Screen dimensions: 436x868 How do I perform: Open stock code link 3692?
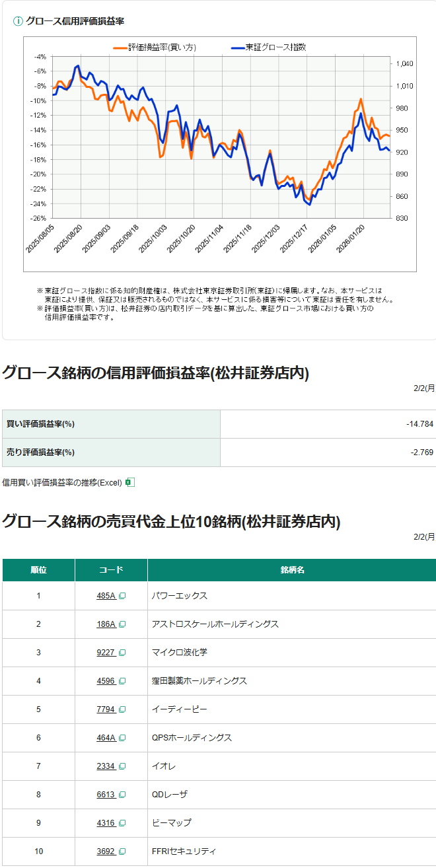106,851
